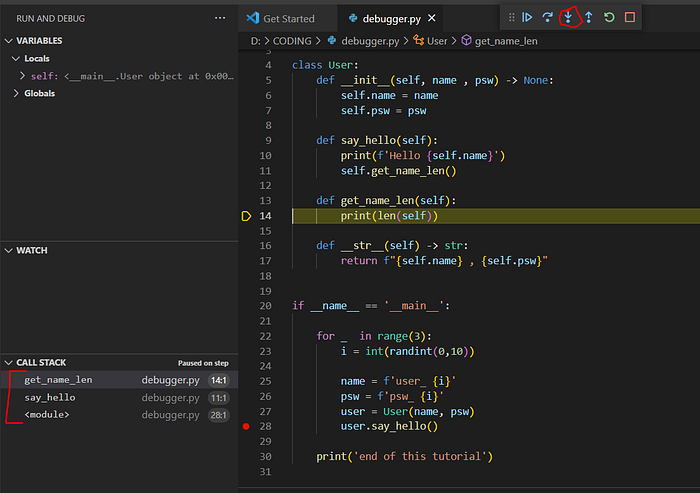Click "name = f'user_ {i}'" on line 25

click(x=398, y=381)
